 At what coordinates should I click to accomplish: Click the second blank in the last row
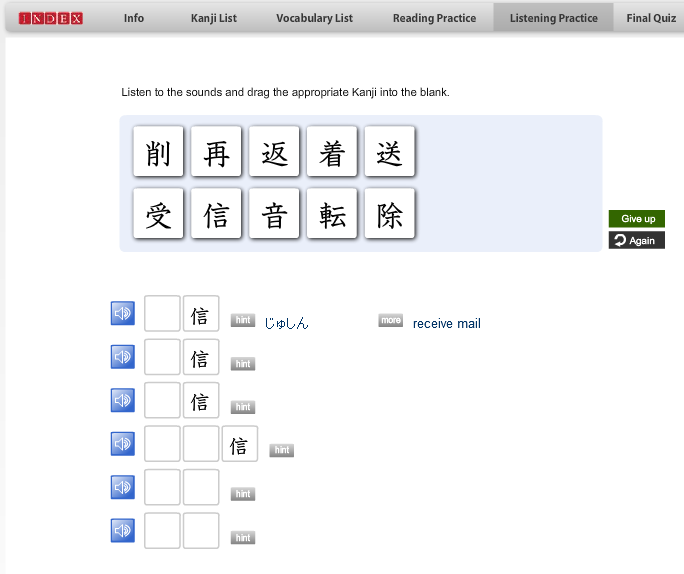click(x=201, y=530)
